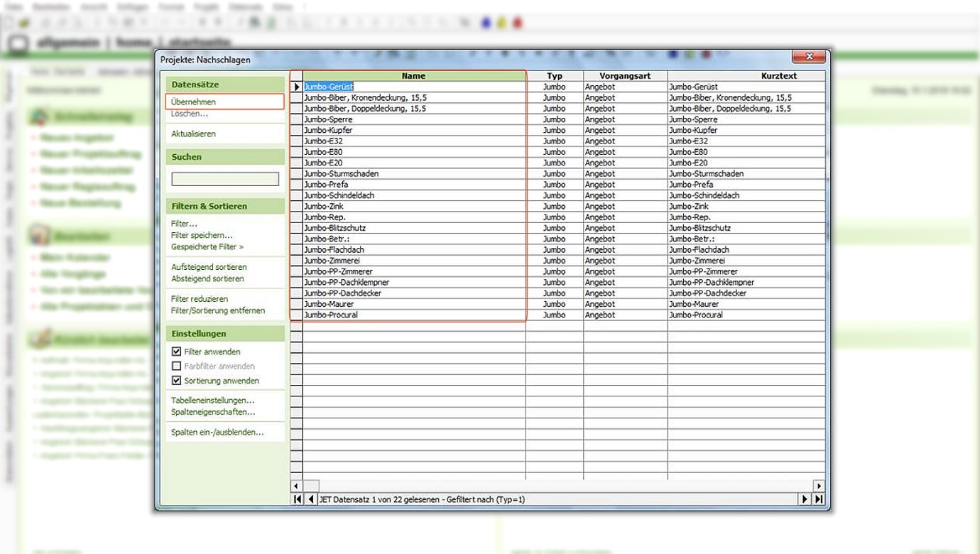Click the row selector arrow for Jumbo-Gerüst

coord(297,87)
